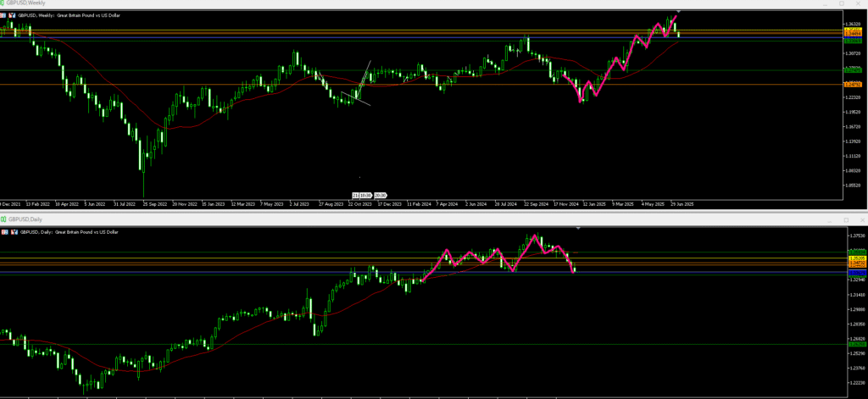Viewport: 868px width, 399px height.
Task: Click the 'GBPUSD, Daily: Great Britain Pound vs US Dollar' label
Action: click(70, 232)
